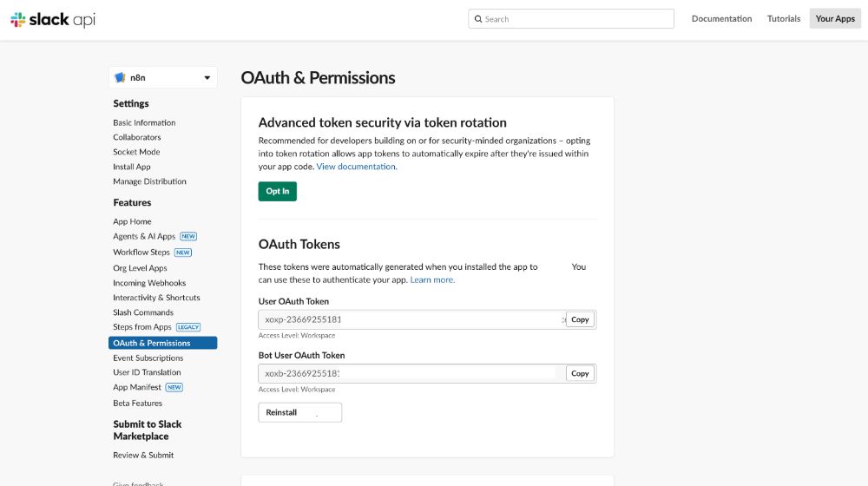Open the Tutorials menu item
The image size is (868, 486).
[783, 19]
